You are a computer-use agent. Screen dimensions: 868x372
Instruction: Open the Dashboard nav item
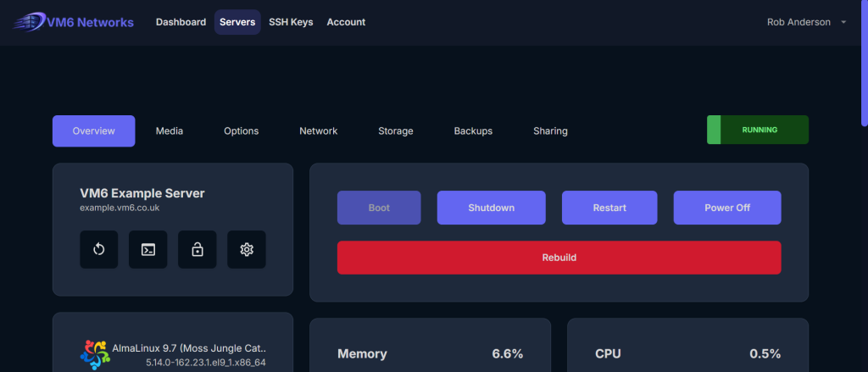pos(181,22)
